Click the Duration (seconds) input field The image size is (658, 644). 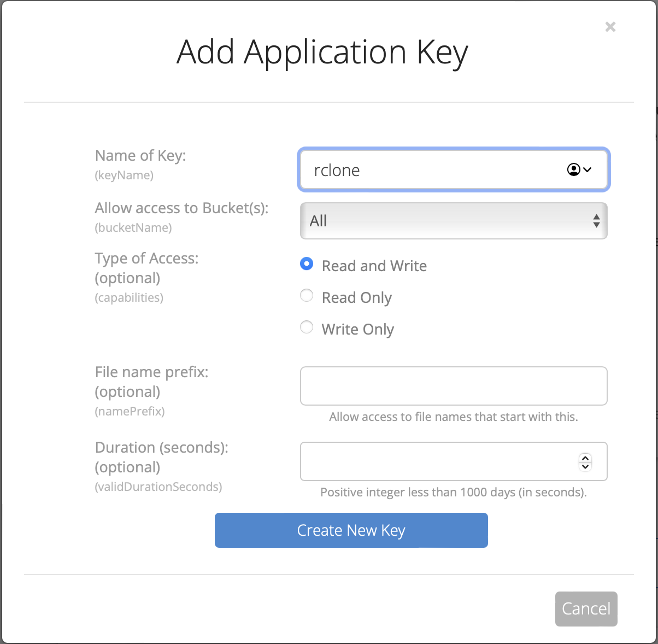[454, 461]
